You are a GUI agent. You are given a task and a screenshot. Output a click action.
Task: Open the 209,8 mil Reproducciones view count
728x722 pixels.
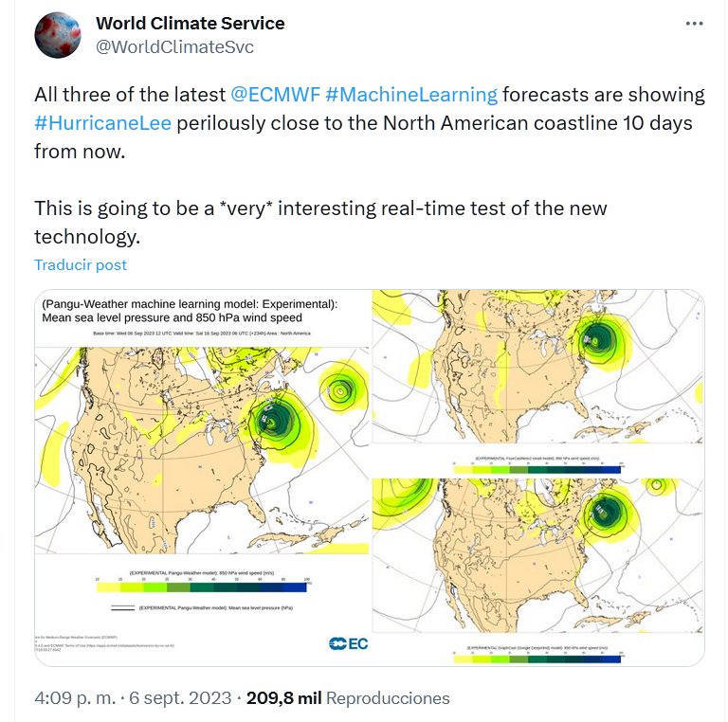tap(348, 698)
